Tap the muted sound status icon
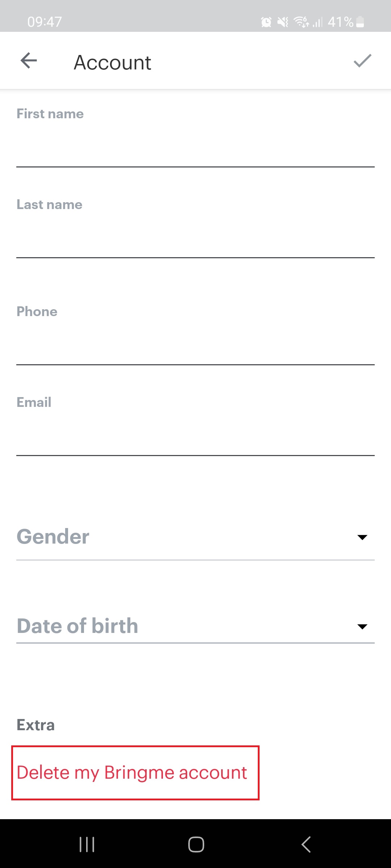The height and width of the screenshot is (868, 391). 283,22
